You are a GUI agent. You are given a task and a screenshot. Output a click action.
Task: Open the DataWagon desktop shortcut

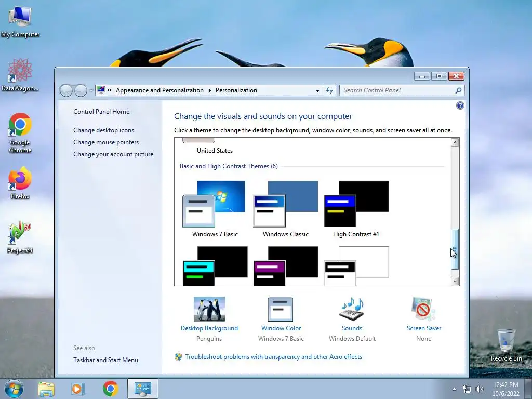coord(20,75)
